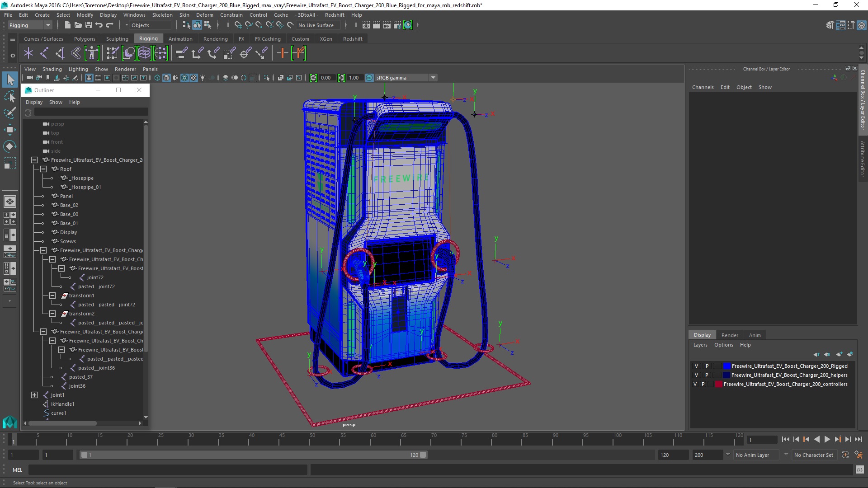This screenshot has width=868, height=488.
Task: Toggle sRGB gamma color management button
Action: point(369,78)
